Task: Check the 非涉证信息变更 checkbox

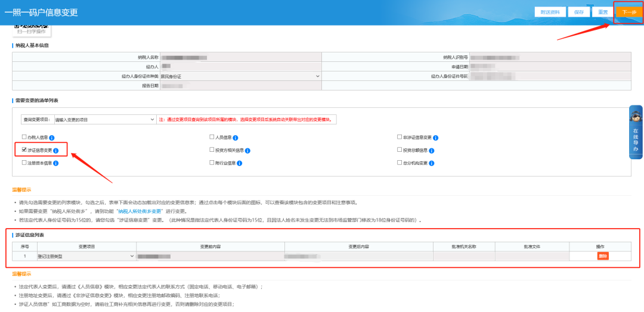Action: pyautogui.click(x=399, y=137)
